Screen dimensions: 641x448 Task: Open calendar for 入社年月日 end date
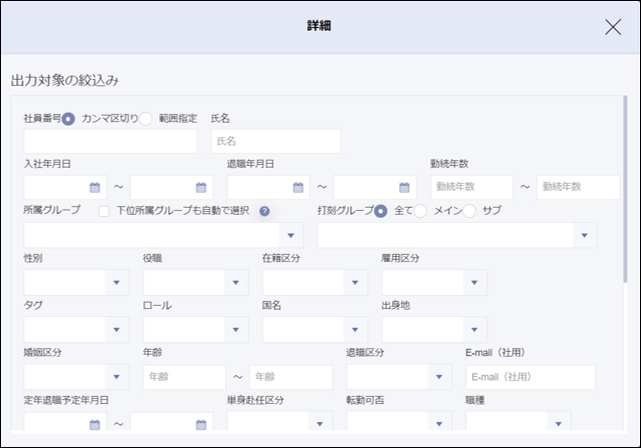(201, 187)
